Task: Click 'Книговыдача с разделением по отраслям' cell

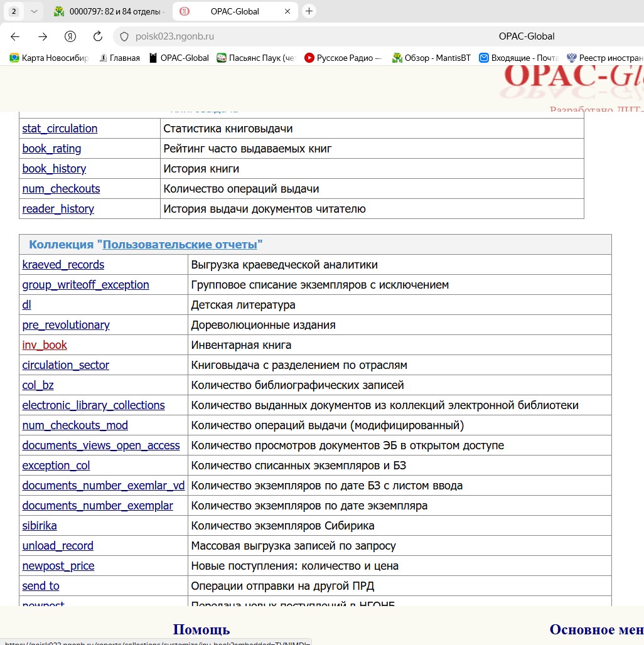Action: coord(400,365)
